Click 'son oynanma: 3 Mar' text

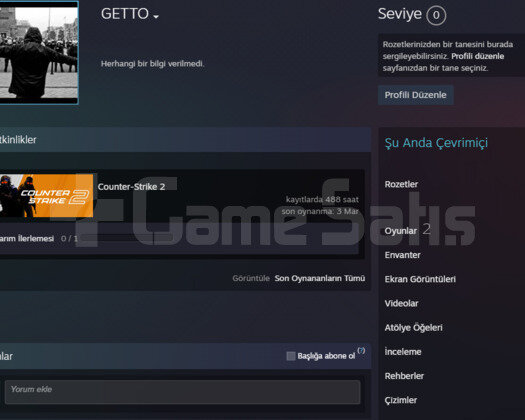(x=320, y=211)
